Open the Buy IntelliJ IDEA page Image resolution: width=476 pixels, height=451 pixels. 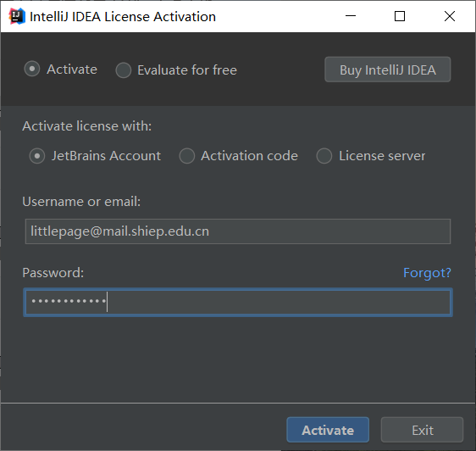(x=388, y=70)
